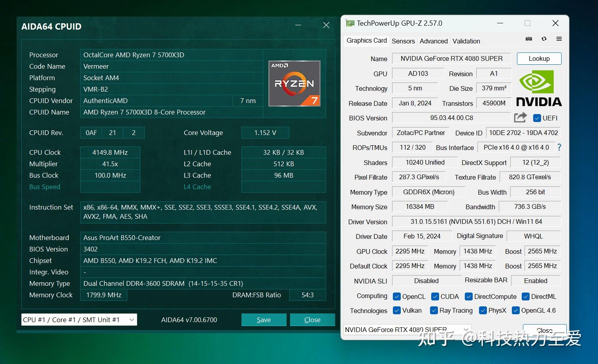This screenshot has height=364, width=598.
Task: Maximize the GPU-Z window
Action: pyautogui.click(x=527, y=23)
